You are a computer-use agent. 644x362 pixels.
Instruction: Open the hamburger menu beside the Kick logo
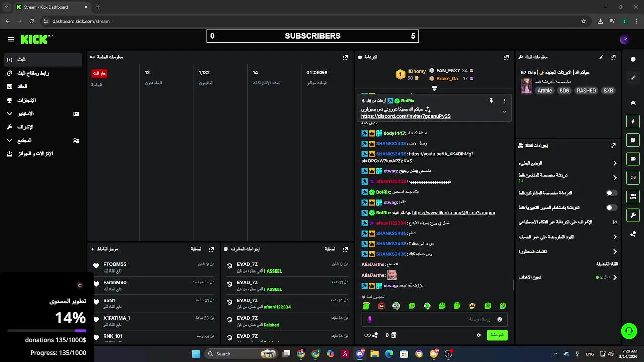[11, 39]
